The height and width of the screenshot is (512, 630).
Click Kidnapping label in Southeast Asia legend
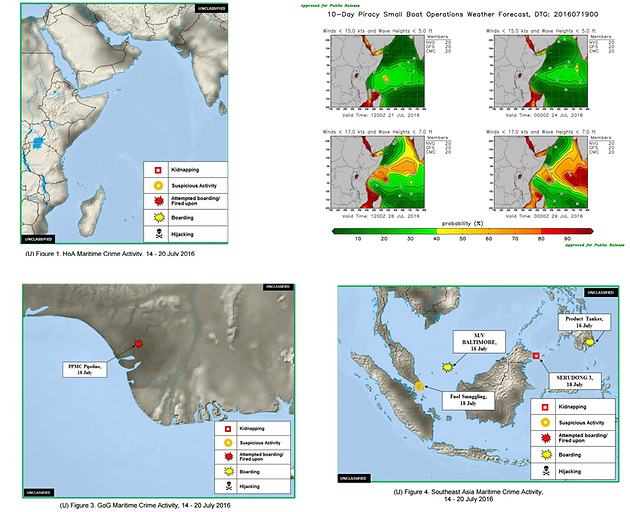(572, 407)
